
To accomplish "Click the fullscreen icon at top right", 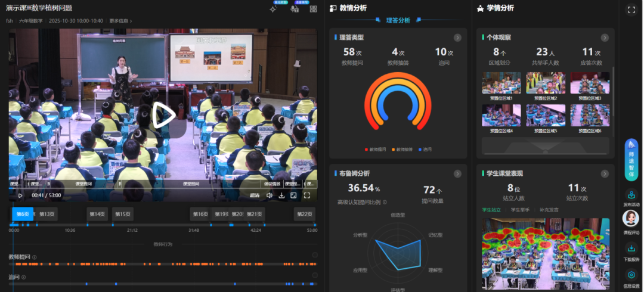I will pyautogui.click(x=631, y=10).
